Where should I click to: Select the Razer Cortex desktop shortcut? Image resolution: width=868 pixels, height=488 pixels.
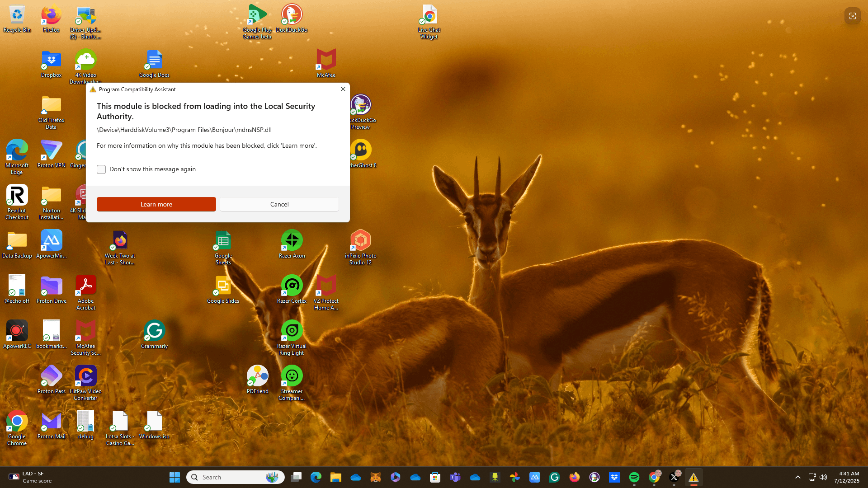[292, 290]
